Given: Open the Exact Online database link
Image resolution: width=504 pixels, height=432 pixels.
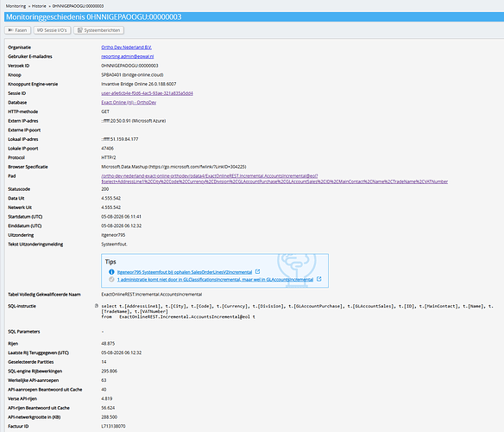Looking at the screenshot, I should 129,102.
